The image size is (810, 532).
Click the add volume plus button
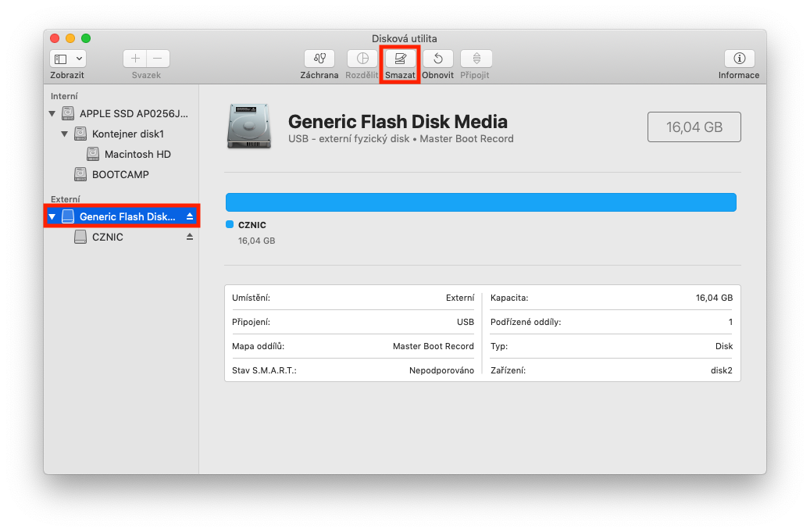[x=135, y=59]
